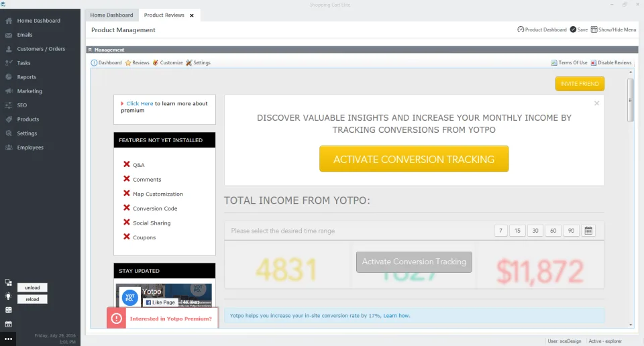Click the INVITE FRIEND button
644x346 pixels.
click(580, 84)
